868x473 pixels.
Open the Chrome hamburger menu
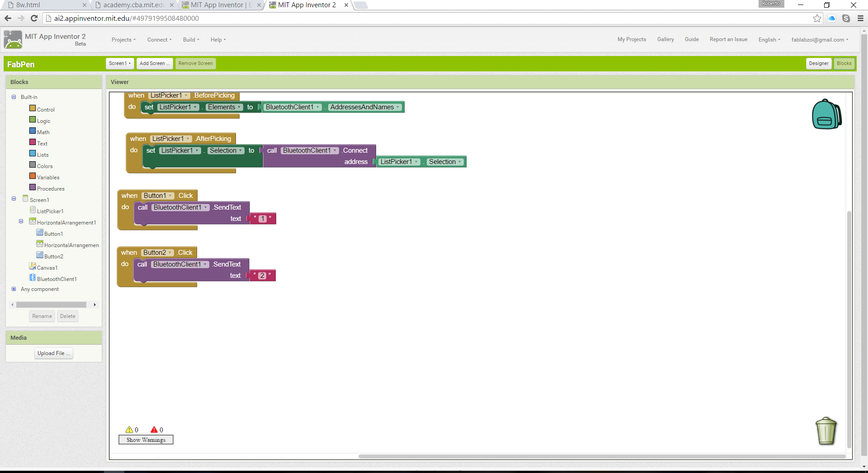point(860,18)
